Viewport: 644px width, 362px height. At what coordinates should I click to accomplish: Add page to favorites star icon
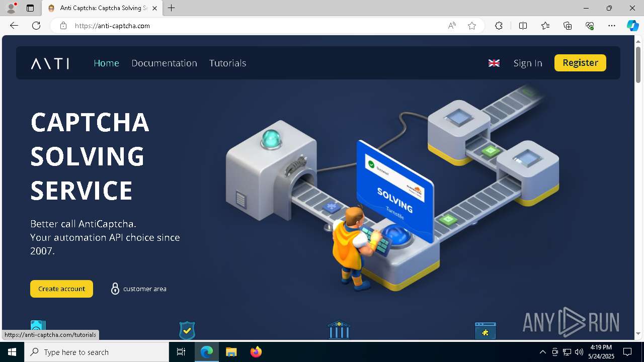click(472, 26)
